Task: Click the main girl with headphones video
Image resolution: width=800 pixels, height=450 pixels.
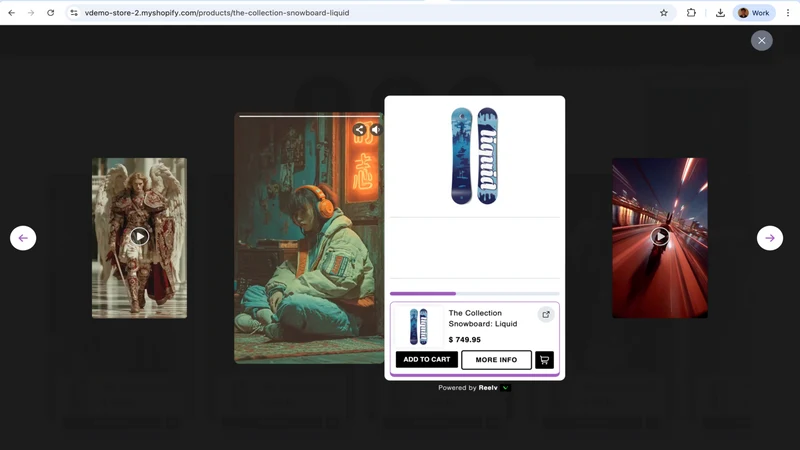Action: tap(309, 238)
